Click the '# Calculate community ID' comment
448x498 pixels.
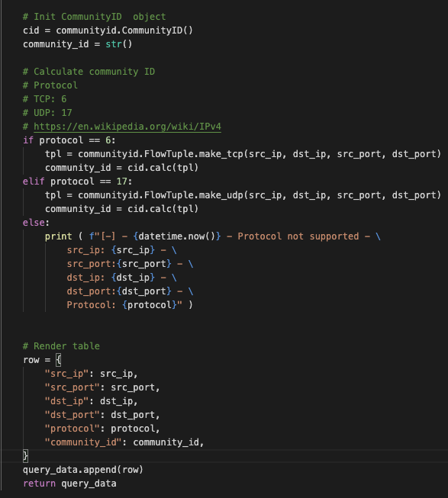point(89,72)
